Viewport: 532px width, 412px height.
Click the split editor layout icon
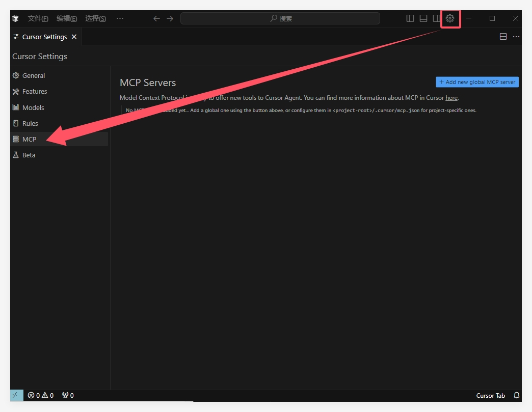click(x=503, y=37)
